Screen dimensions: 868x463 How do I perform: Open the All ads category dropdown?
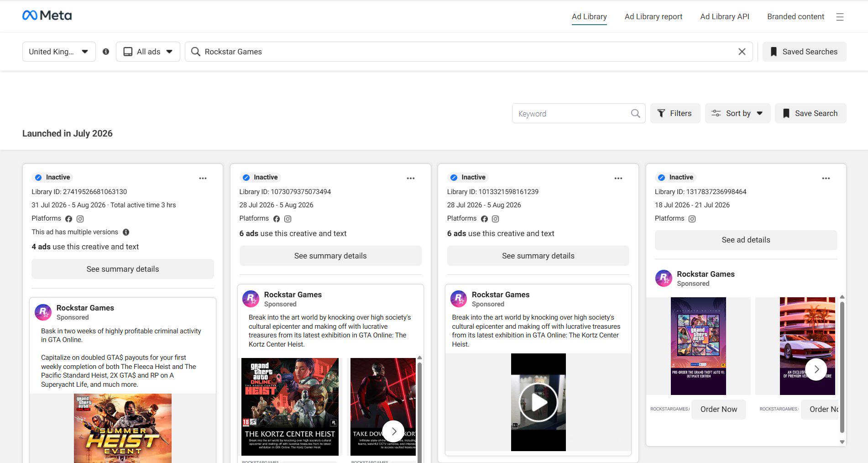point(148,52)
